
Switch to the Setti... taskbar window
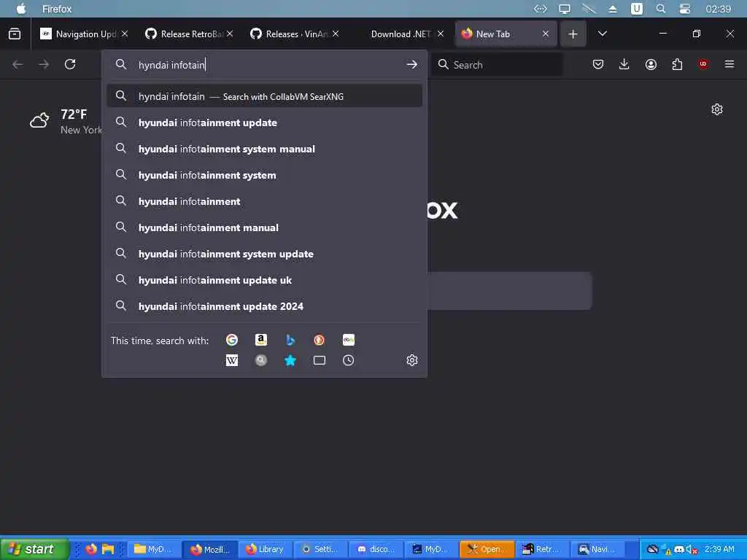tap(321, 549)
